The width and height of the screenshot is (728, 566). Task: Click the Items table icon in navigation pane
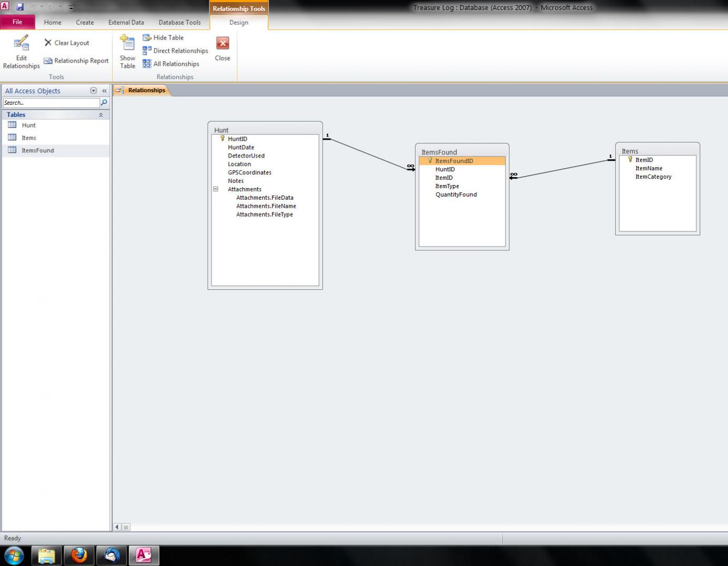tap(12, 138)
